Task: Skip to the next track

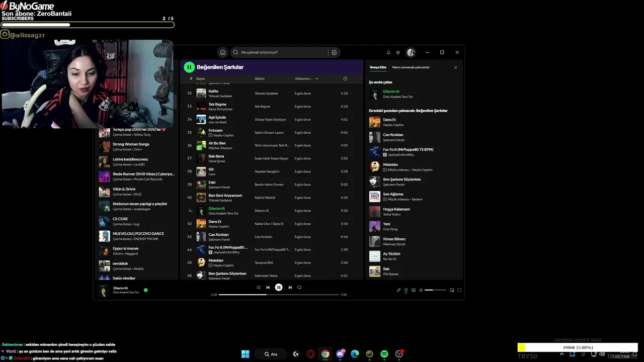Action: coord(290,288)
